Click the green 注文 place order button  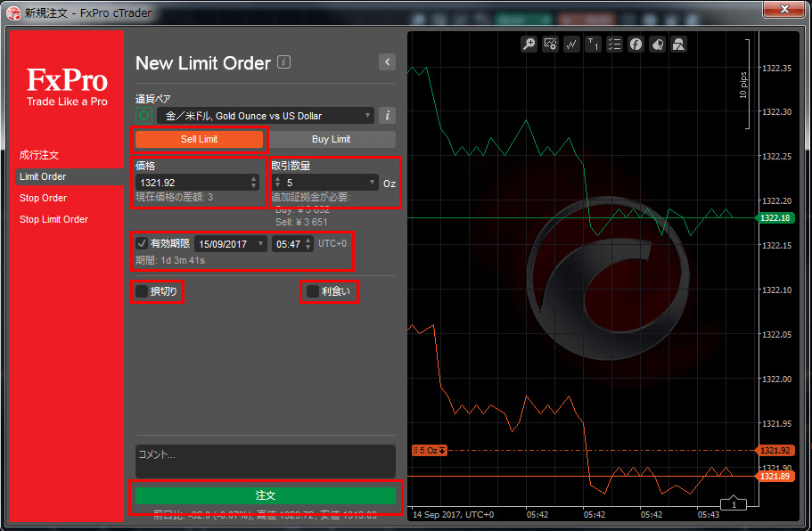pos(266,495)
